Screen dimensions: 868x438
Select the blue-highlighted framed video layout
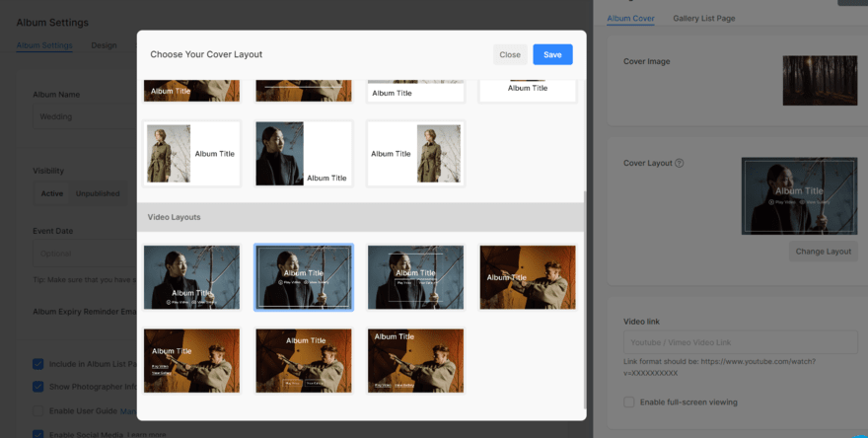[304, 277]
